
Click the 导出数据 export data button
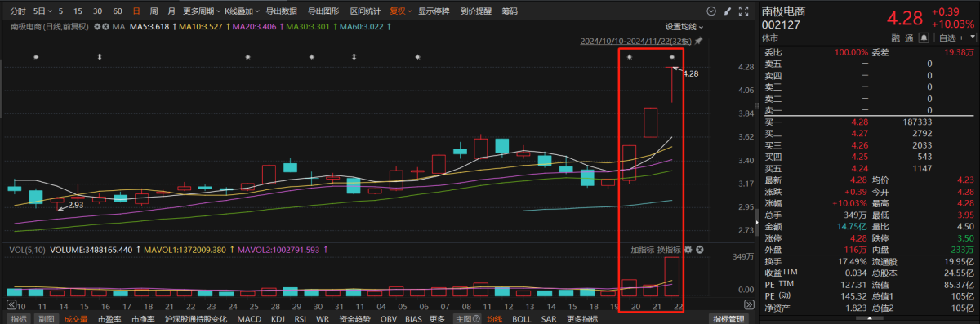[281, 11]
